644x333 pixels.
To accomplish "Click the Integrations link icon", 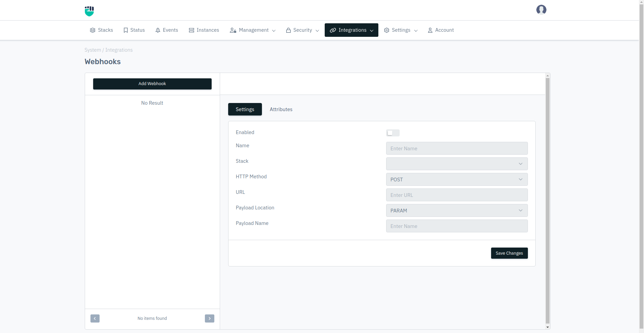I will [333, 30].
